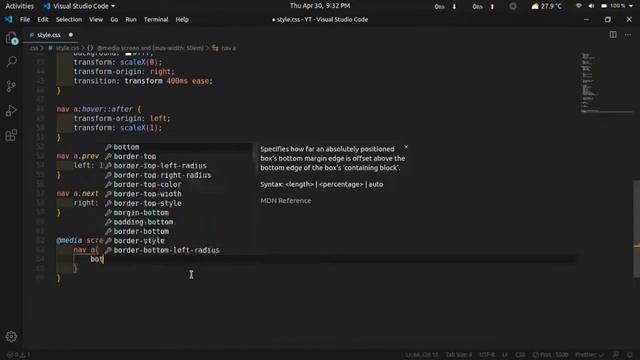Image resolution: width=640 pixels, height=360 pixels.
Task: Click the editor vertical scrollbar
Action: 637,229
